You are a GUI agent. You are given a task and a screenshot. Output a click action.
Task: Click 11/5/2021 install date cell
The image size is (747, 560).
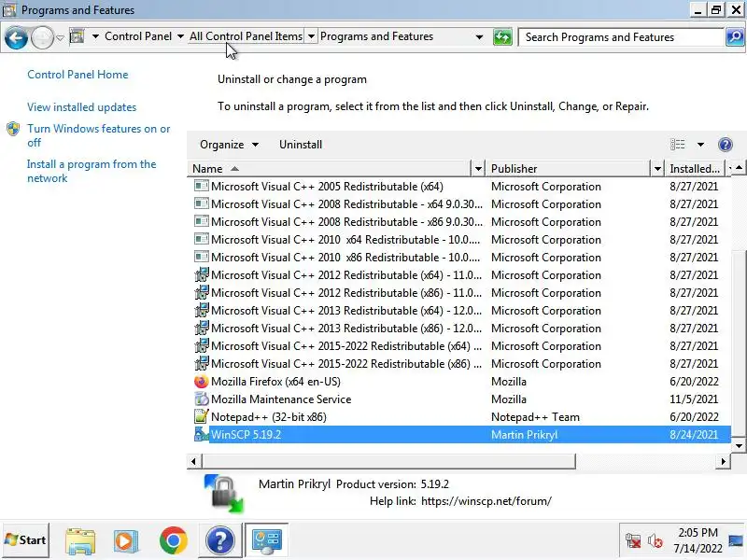[x=694, y=399]
